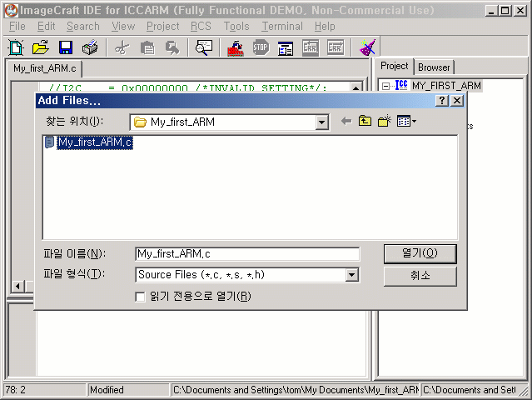The height and width of the screenshot is (400, 532).
Task: Click the 취소 cancel button
Action: tap(420, 275)
